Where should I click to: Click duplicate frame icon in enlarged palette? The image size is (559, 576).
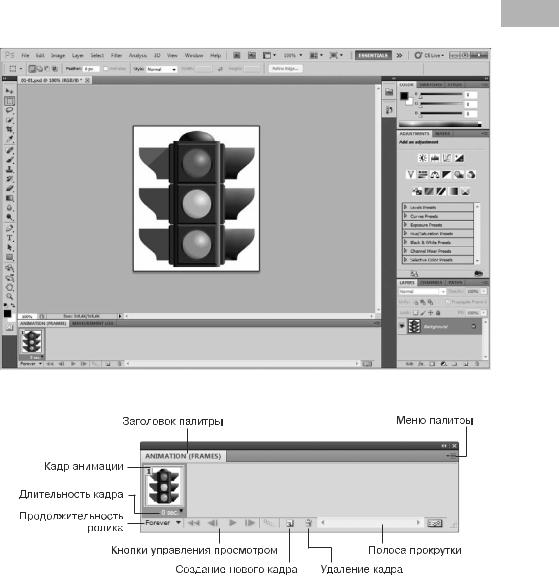click(290, 523)
